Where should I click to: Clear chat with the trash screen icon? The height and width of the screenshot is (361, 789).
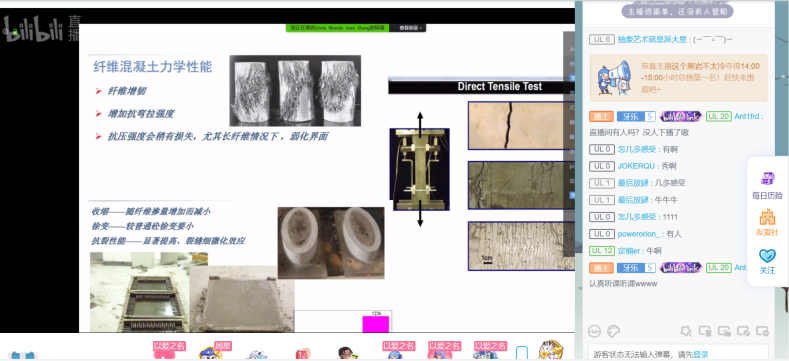coord(705,331)
